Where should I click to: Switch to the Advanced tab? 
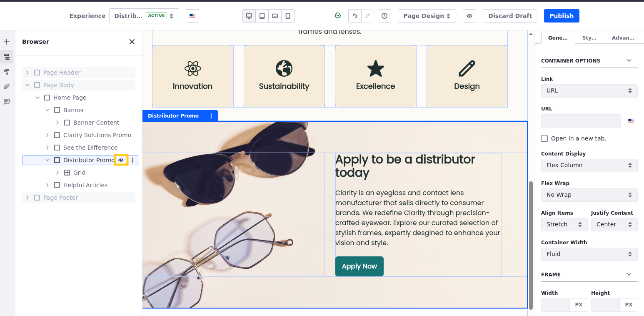[623, 38]
